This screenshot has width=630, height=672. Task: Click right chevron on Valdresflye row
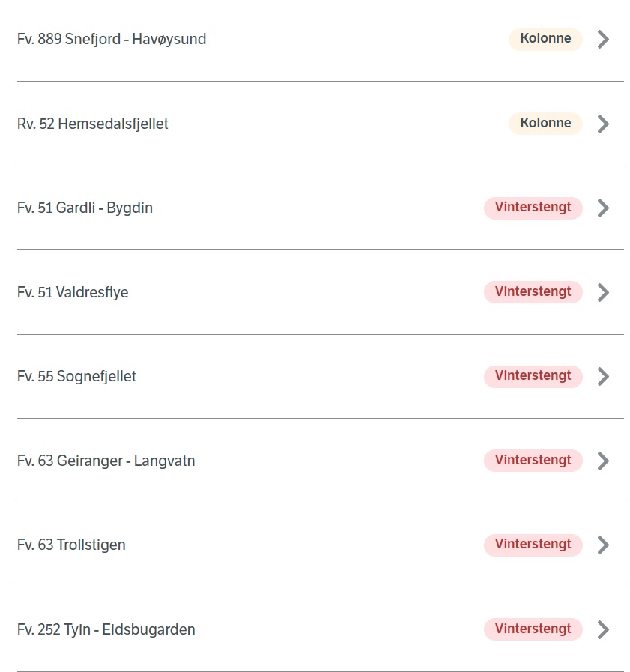(x=603, y=292)
